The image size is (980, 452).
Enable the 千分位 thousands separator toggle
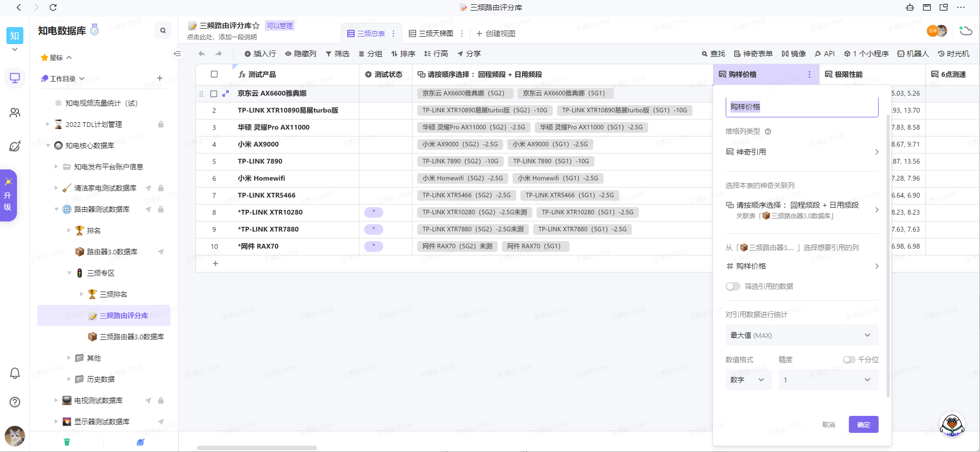(849, 360)
